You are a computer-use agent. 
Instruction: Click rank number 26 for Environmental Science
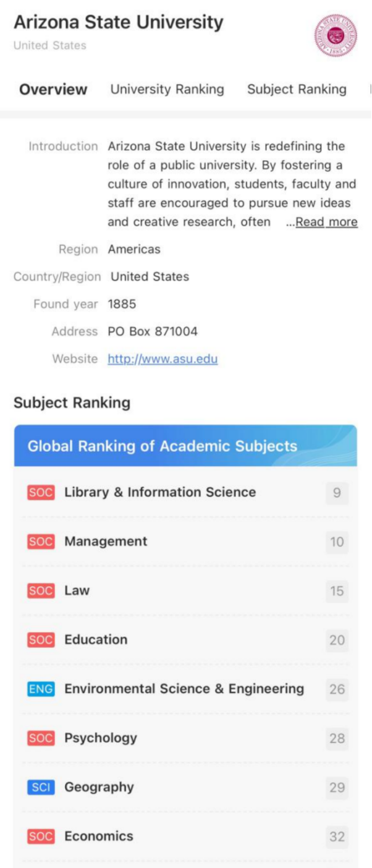coord(337,690)
